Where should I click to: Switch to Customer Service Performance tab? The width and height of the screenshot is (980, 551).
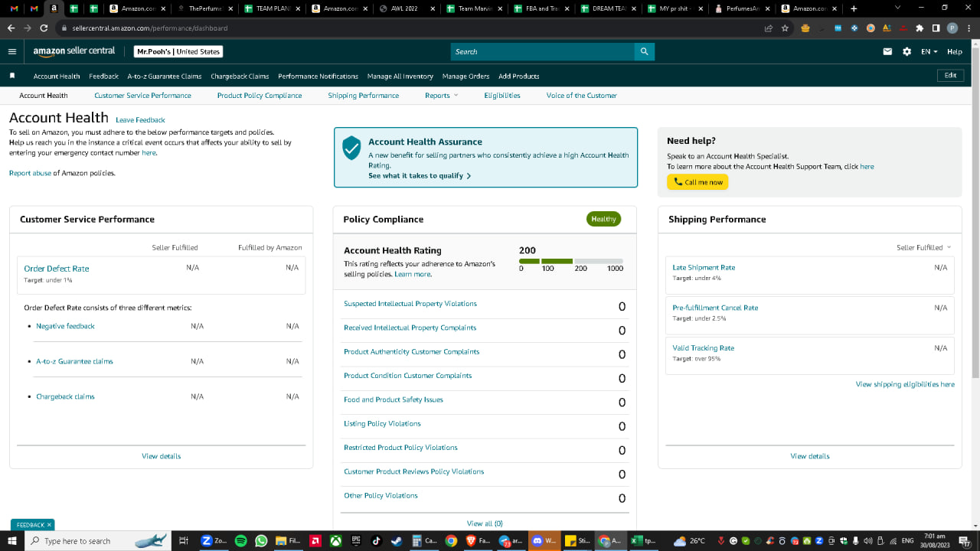(142, 96)
